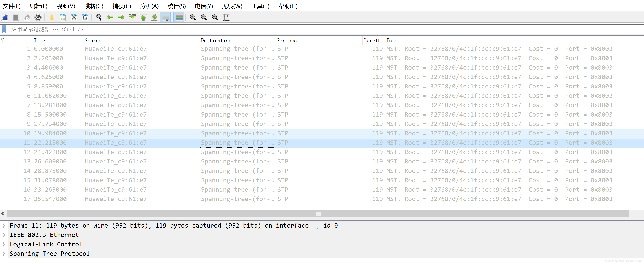
Task: Restart the current capture
Action: 27,17
